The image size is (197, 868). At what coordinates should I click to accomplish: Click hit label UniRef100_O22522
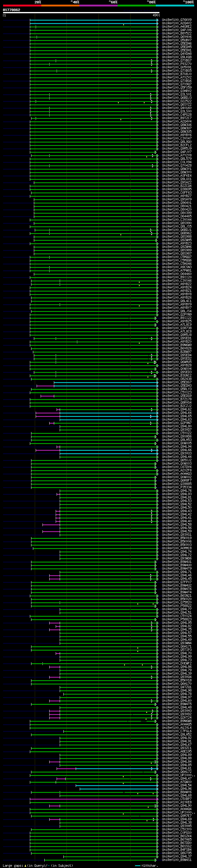coord(177,101)
